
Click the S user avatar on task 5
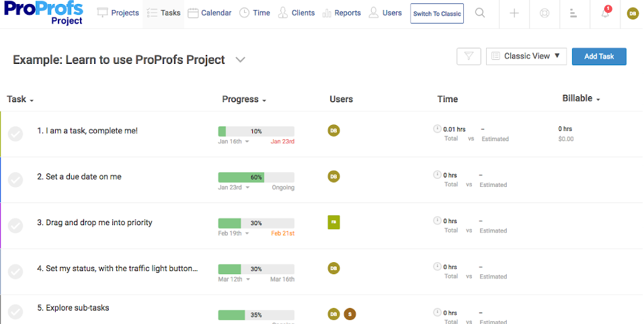pos(350,314)
